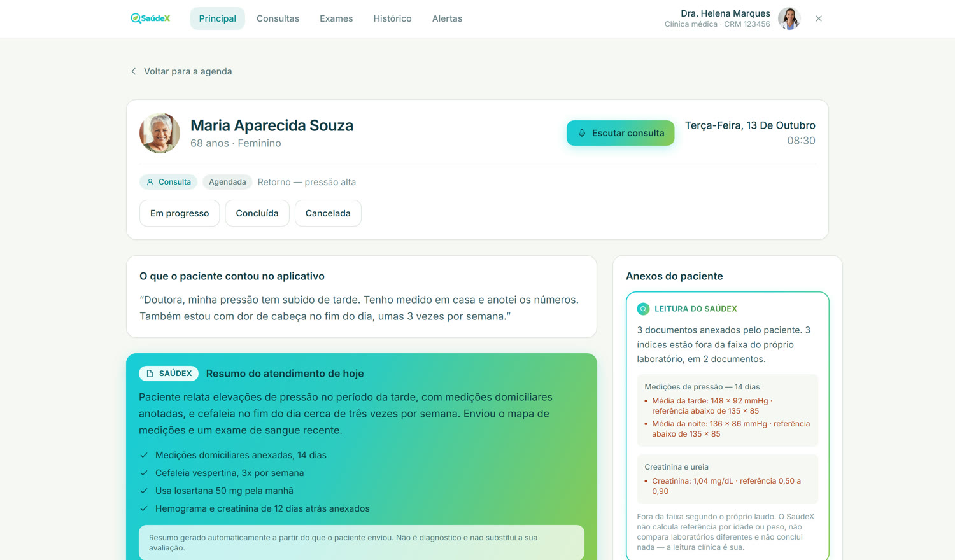The height and width of the screenshot is (560, 955).
Task: Switch to the Consultas tab
Action: (278, 18)
